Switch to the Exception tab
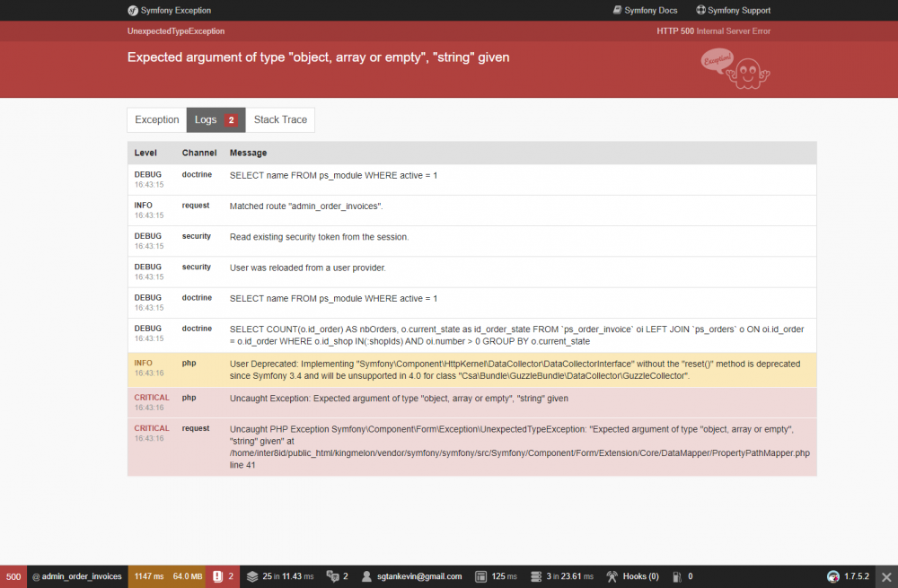Screen dimensions: 898x588 [156, 119]
